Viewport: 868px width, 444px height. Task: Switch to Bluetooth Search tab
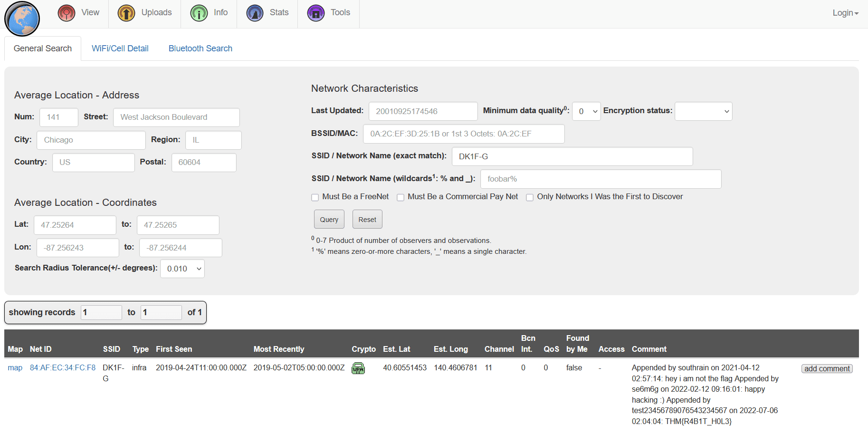(x=200, y=48)
